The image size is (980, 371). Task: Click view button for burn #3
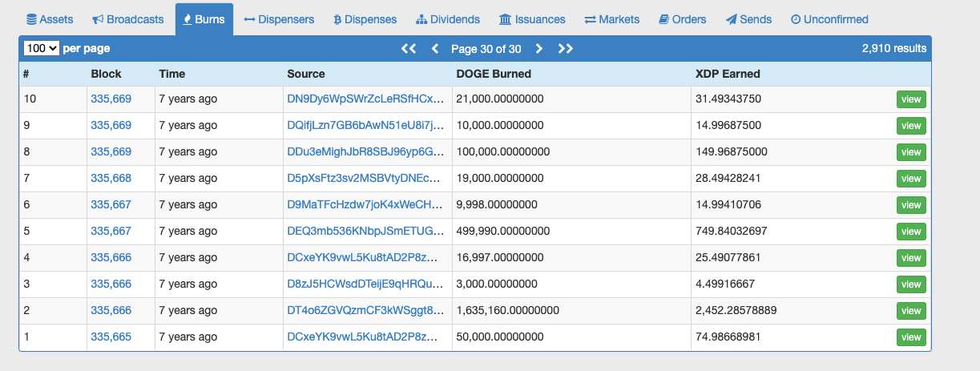coord(911,284)
